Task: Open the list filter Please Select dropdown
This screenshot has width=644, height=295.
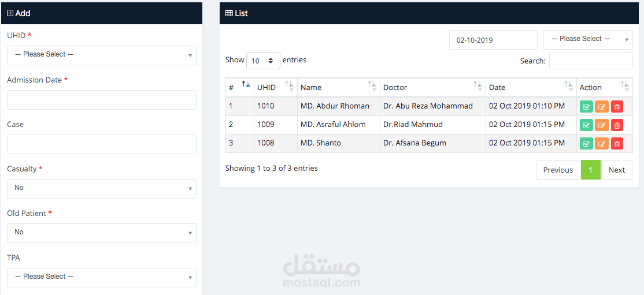Action: (x=587, y=39)
